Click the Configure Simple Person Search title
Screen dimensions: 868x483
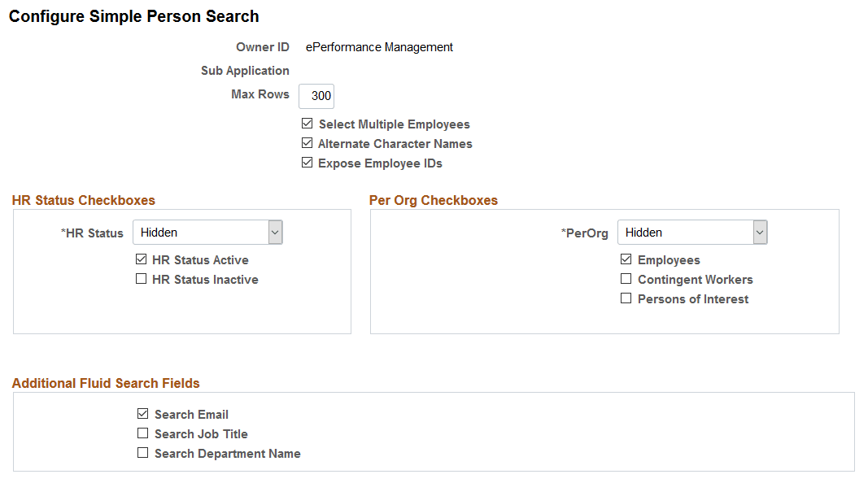tap(133, 16)
